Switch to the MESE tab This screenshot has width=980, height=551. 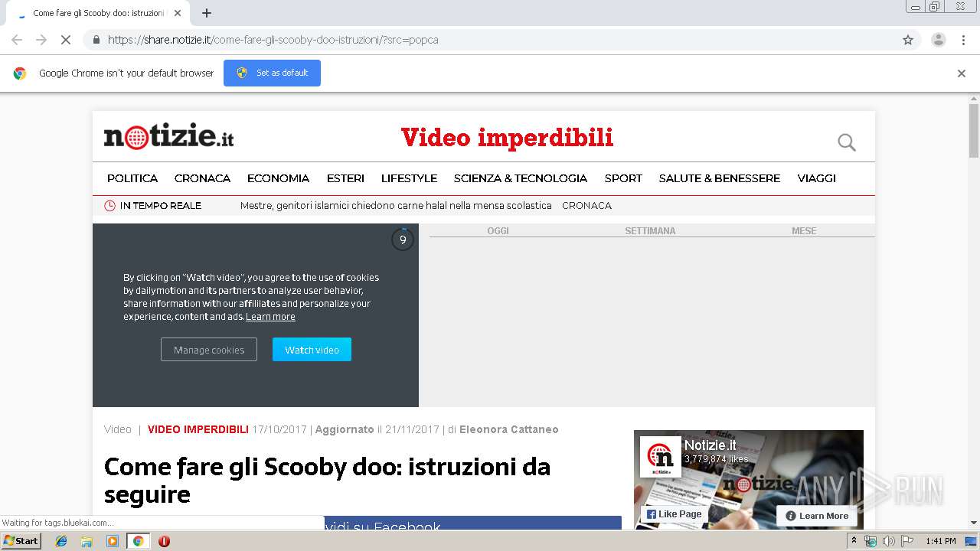point(804,230)
